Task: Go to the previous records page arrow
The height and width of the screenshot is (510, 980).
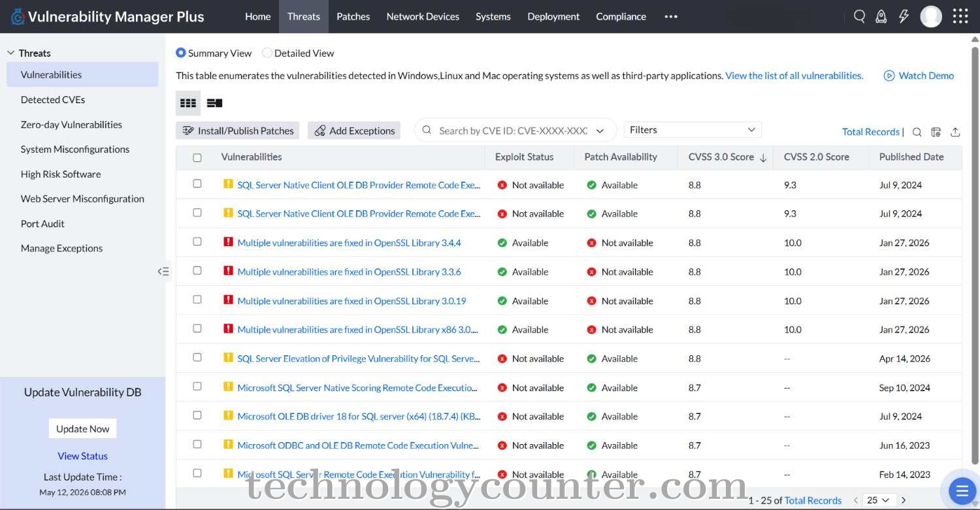Action: [x=855, y=500]
